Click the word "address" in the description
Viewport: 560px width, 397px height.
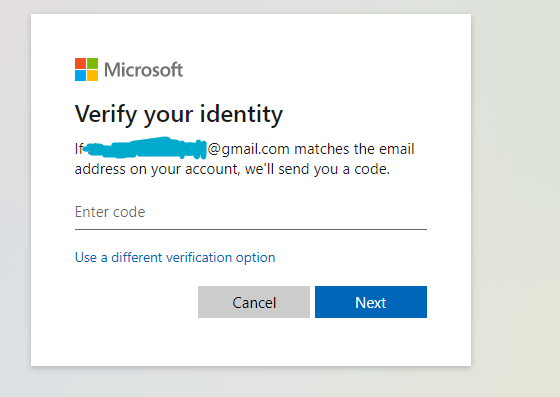pos(100,169)
